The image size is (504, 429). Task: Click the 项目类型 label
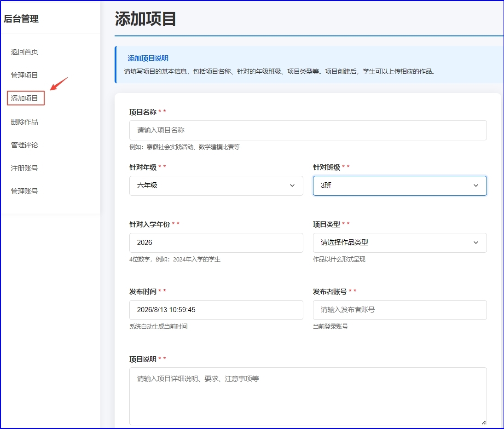(x=327, y=224)
